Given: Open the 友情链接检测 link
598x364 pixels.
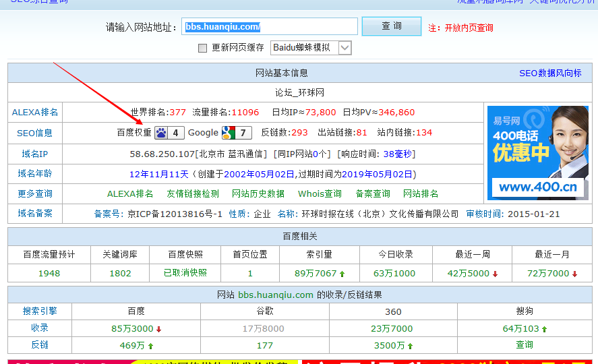Looking at the screenshot, I should tap(193, 193).
